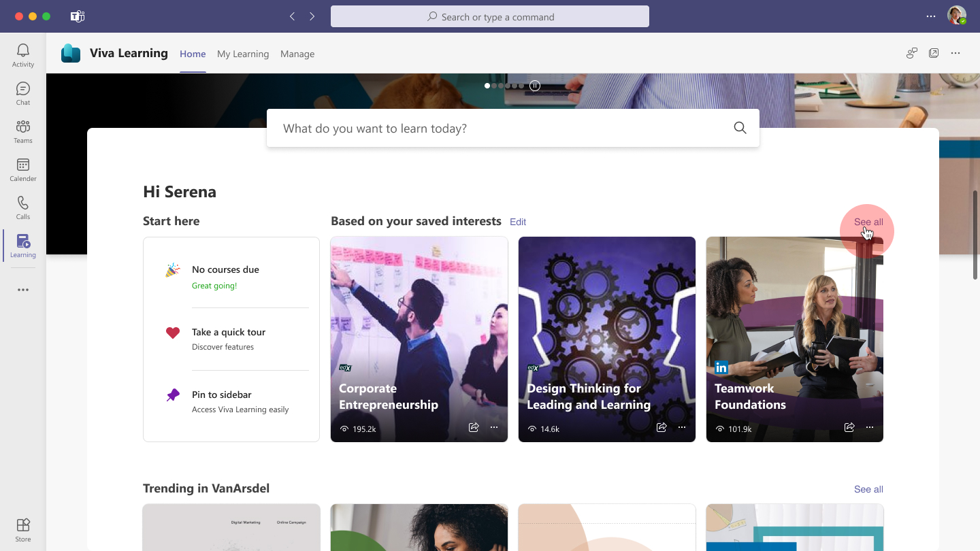Share Design Thinking for Leading and Learning
The height and width of the screenshot is (551, 980).
coord(661,427)
